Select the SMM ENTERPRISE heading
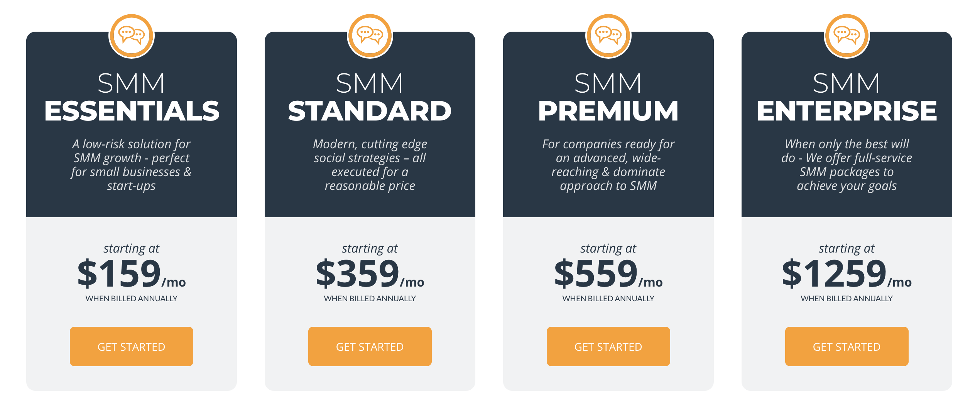The width and height of the screenshot is (980, 404). point(847,97)
